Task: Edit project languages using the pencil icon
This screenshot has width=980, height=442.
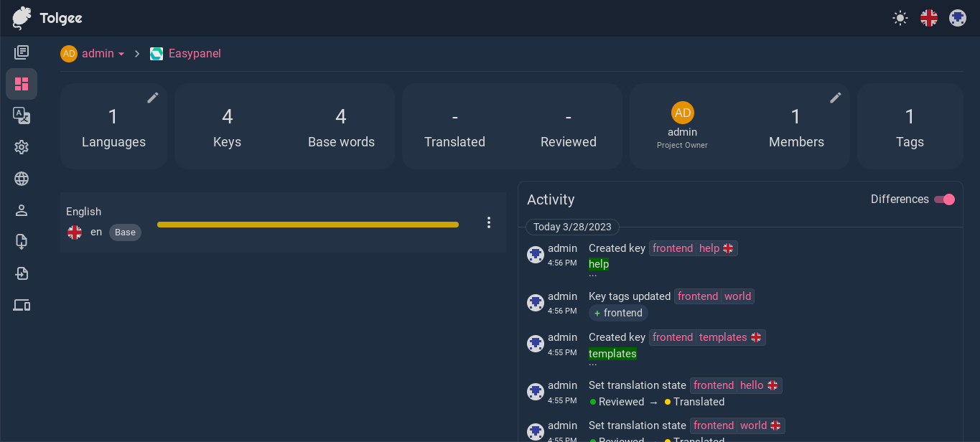Action: pos(153,97)
